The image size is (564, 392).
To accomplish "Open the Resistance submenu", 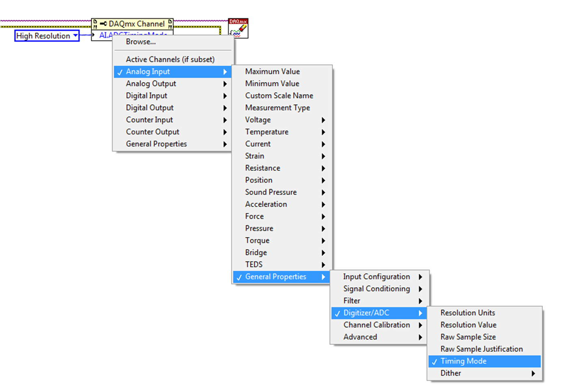I will click(x=282, y=168).
